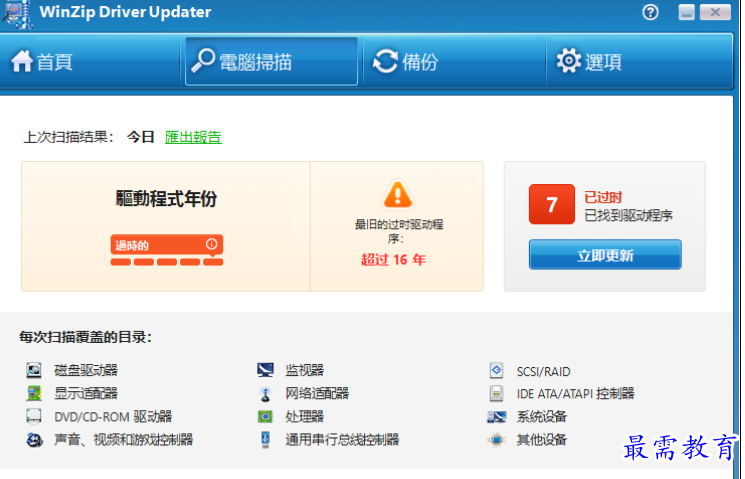Close the WinZip Driver Updater window
Viewport: 745px width, 479px height.
[715, 12]
